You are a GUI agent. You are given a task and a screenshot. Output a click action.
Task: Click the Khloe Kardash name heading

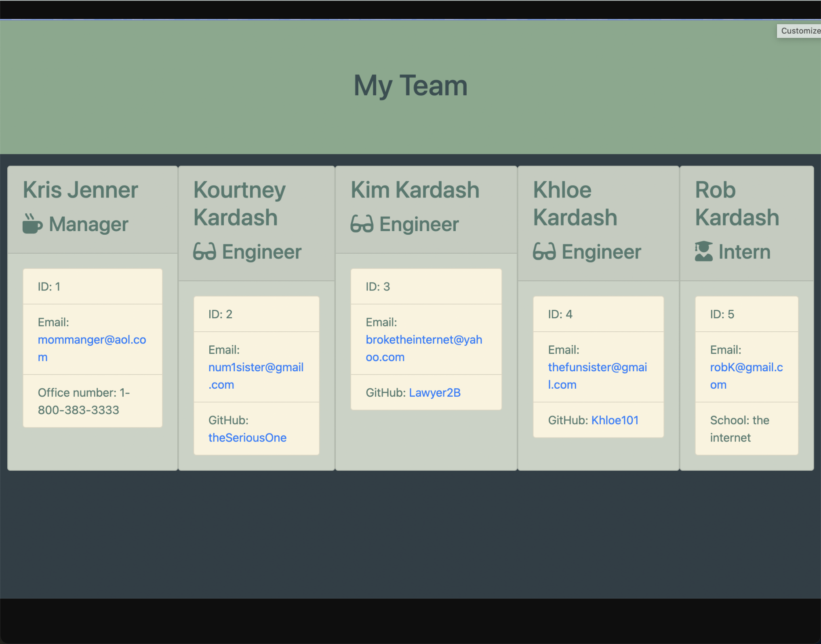coord(575,203)
